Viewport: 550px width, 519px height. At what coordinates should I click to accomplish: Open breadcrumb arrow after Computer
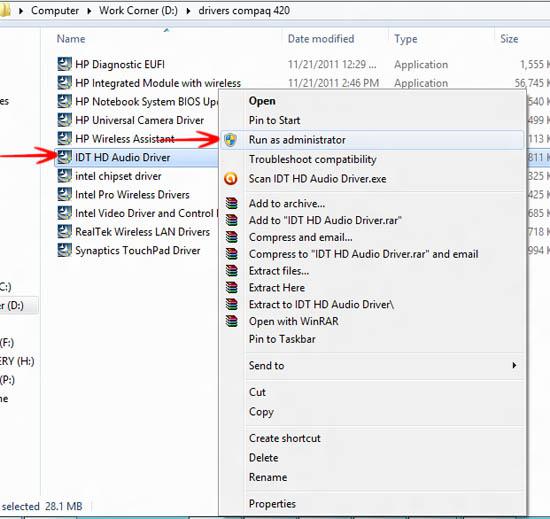pyautogui.click(x=89, y=11)
